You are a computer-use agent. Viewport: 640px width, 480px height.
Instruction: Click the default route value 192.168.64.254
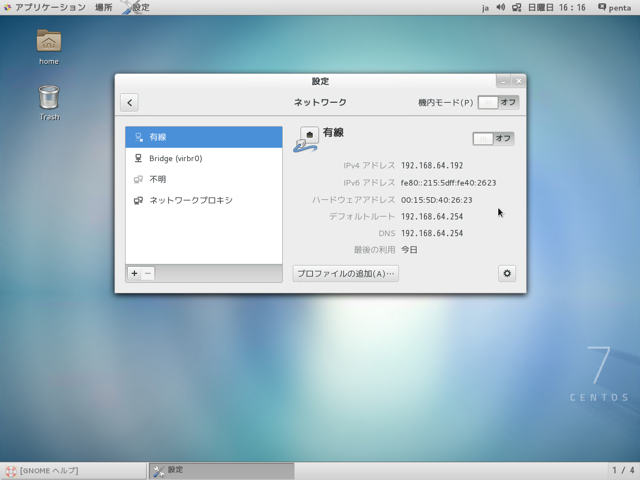432,217
